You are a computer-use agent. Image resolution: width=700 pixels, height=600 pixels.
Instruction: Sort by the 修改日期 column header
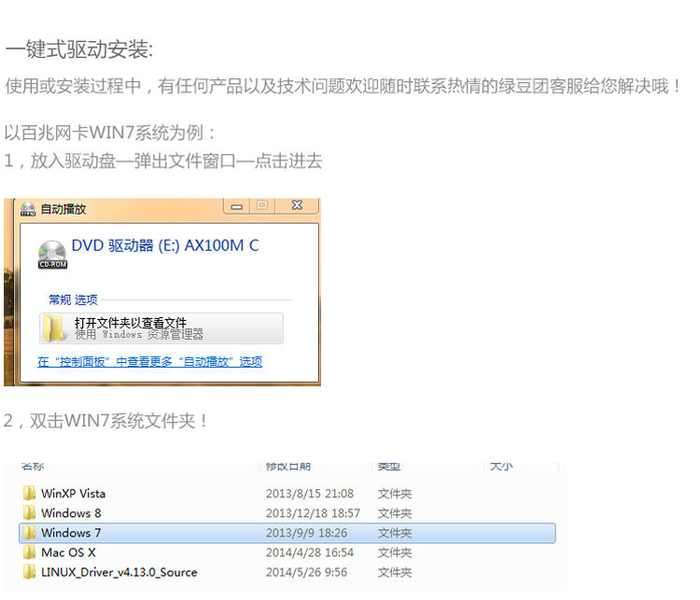288,466
